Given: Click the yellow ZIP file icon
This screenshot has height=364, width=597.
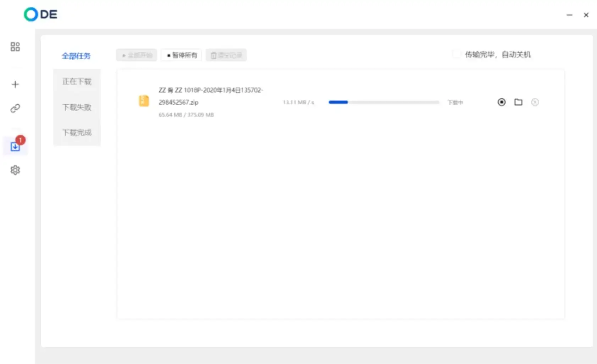Looking at the screenshot, I should pos(144,101).
